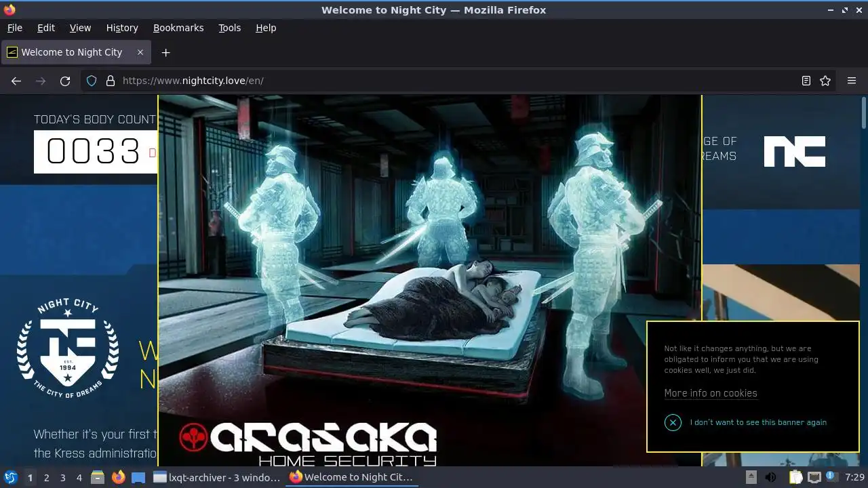
Task: Click 'I don't want to see this banner again'
Action: coord(758,422)
